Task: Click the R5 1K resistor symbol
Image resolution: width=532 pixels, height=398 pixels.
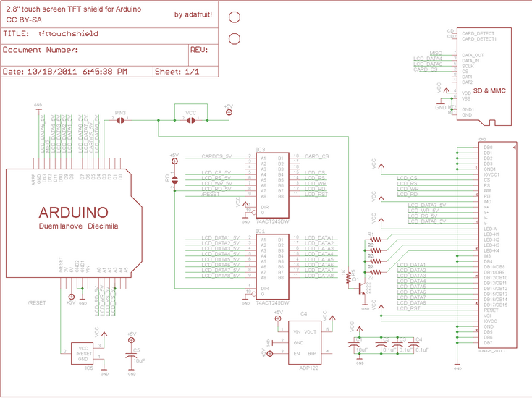Action: pyautogui.click(x=348, y=277)
